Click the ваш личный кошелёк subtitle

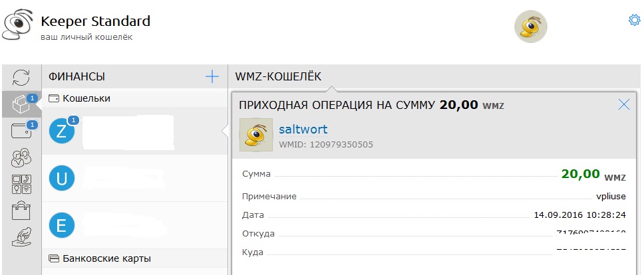(x=86, y=37)
